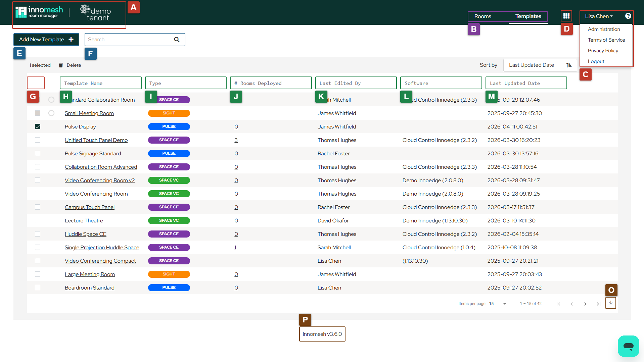644x362 pixels.
Task: Open the chat support bubble
Action: coord(628,346)
